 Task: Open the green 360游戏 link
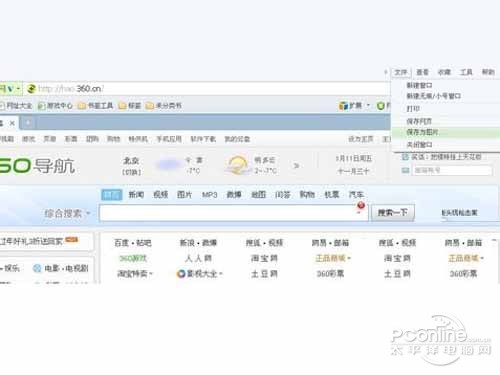point(133,258)
